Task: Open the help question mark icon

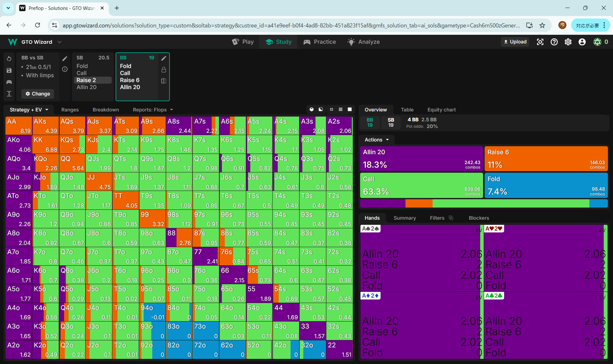Action: coord(554,42)
